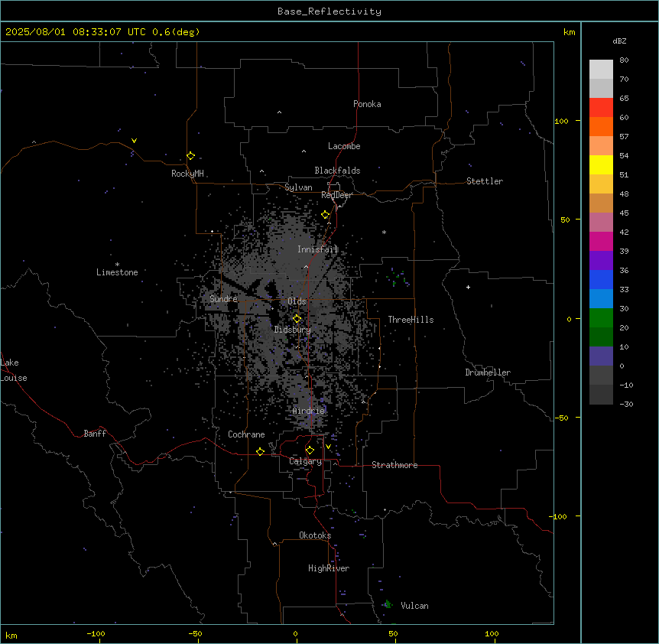Click the light gray 70-80 dBZ legend color
The height and width of the screenshot is (644, 659).
pos(601,70)
